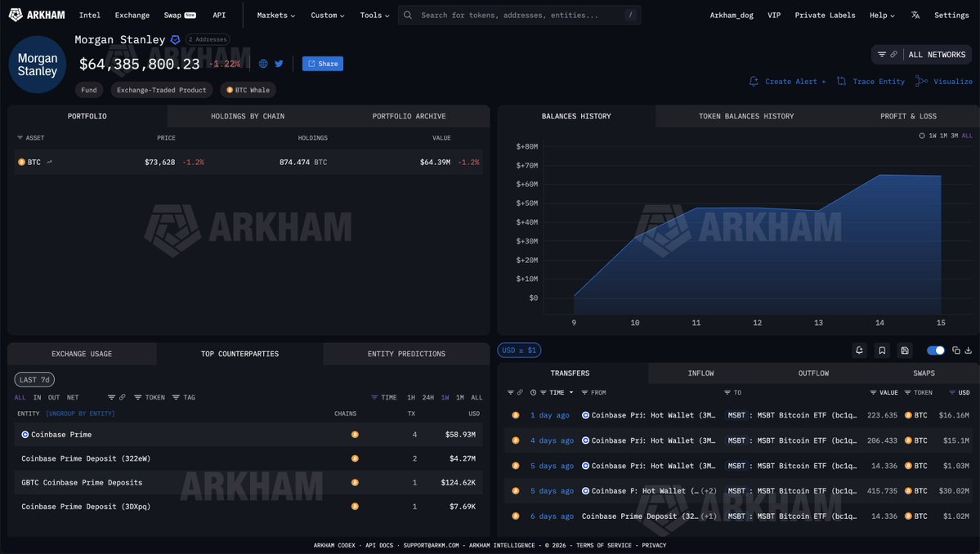
Task: Set chart range to 1M
Action: (x=943, y=136)
